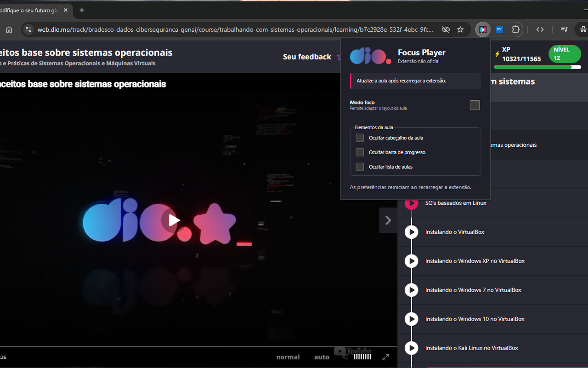Open the developer code brackets icon
Image resolution: width=588 pixels, height=368 pixels.
coord(540,29)
